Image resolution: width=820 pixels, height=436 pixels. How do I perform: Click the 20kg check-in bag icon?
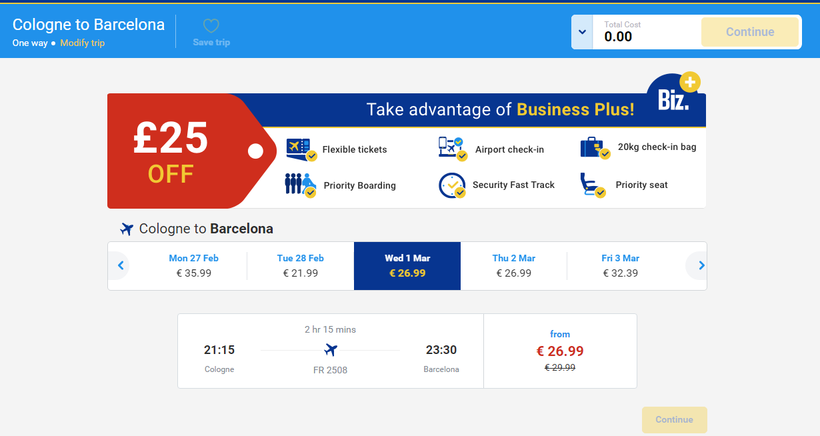[x=596, y=148]
